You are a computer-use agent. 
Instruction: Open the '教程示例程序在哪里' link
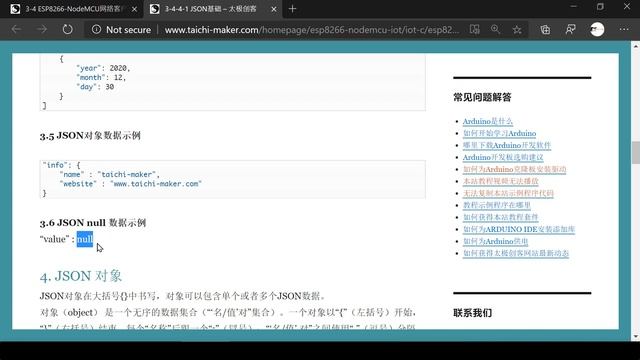coord(496,205)
